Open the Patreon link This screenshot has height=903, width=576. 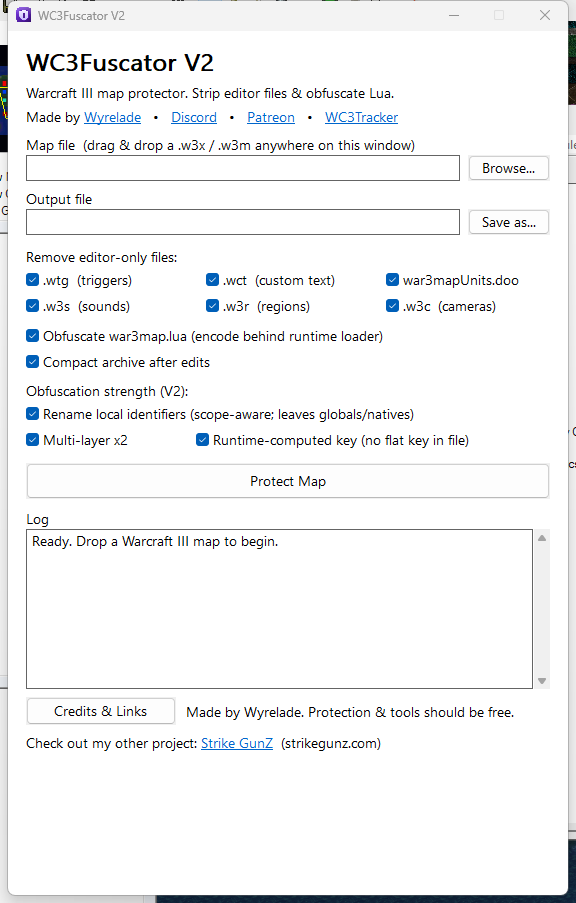pos(271,117)
